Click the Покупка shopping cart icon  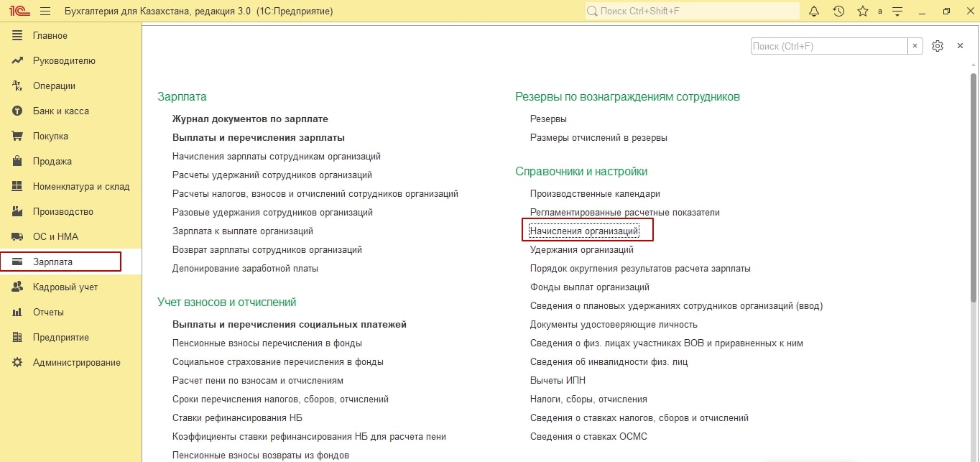point(18,137)
